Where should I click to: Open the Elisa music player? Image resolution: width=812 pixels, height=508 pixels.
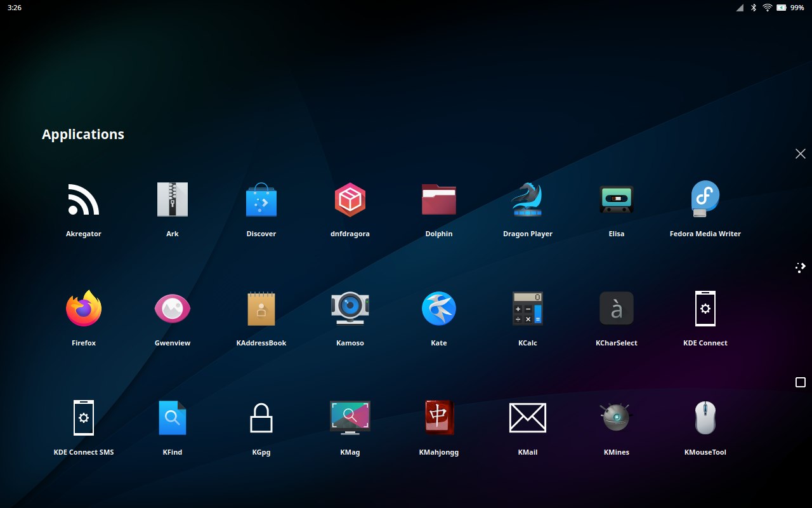(617, 199)
